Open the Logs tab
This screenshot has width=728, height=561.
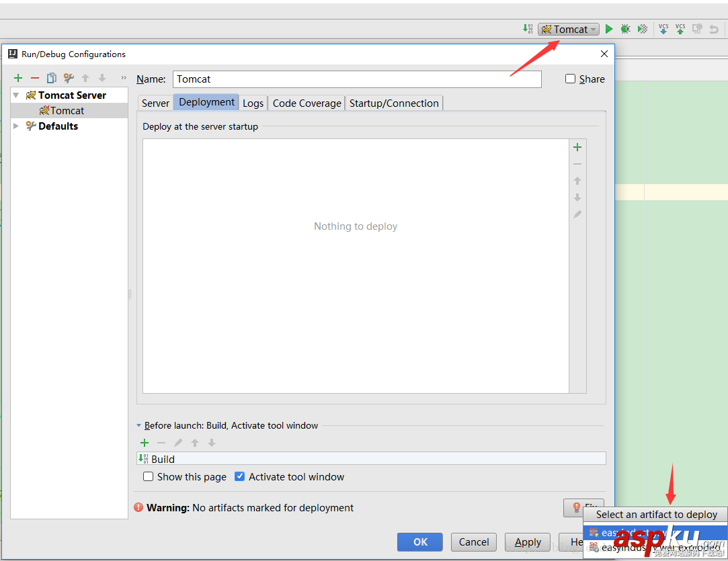pos(253,103)
